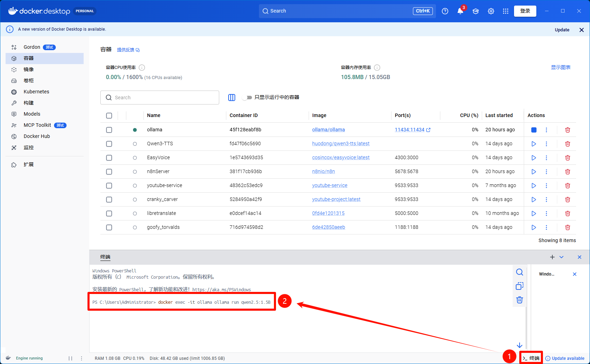This screenshot has width=590, height=364.
Task: Click the 登录 sign-in button
Action: (x=525, y=11)
